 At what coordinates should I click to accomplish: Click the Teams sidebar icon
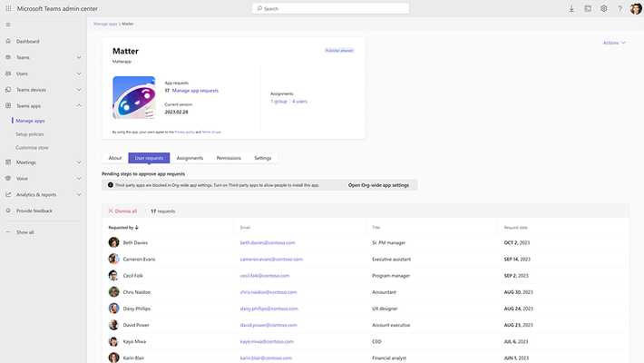[x=8, y=57]
